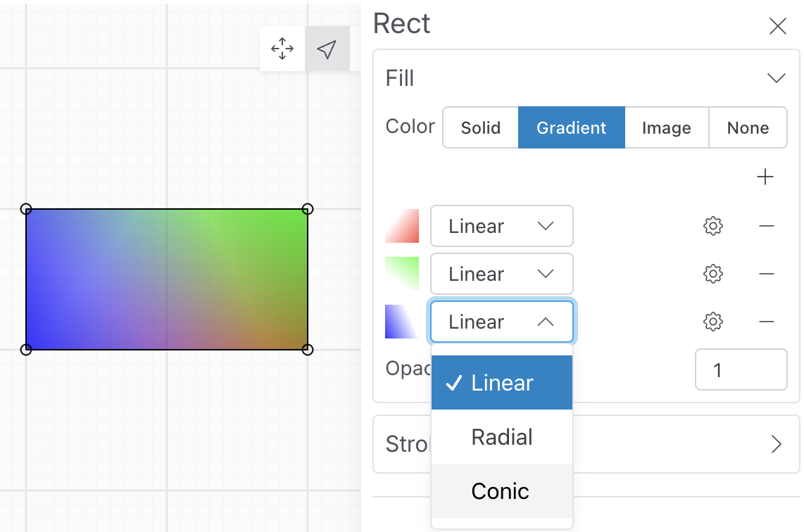The width and height of the screenshot is (804, 532).
Task: Click the Opacity value input field
Action: tap(741, 369)
